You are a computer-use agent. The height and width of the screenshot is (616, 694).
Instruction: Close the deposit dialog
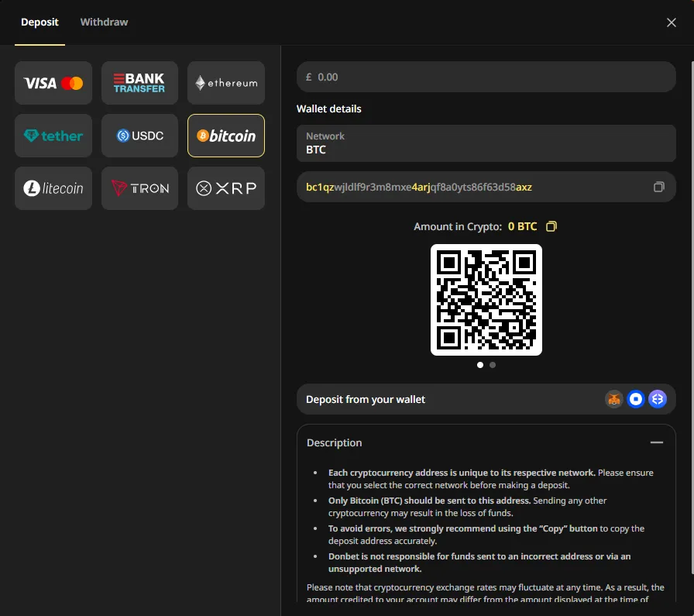pos(671,22)
